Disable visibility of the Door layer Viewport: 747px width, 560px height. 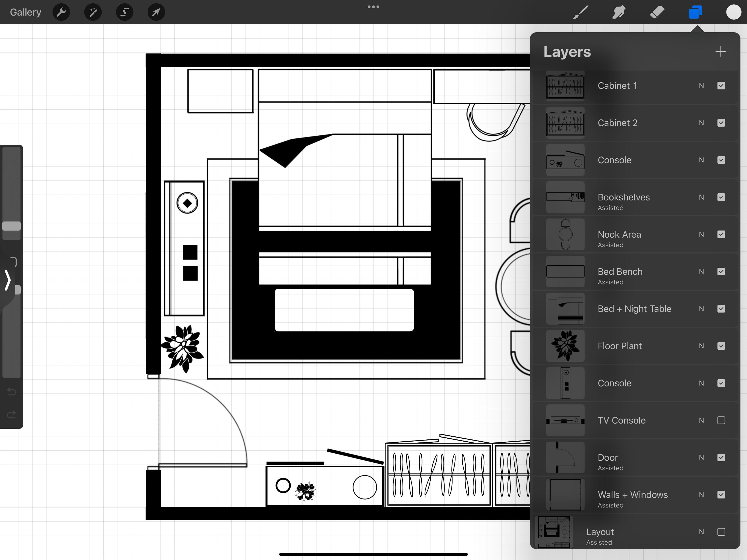pos(721,458)
